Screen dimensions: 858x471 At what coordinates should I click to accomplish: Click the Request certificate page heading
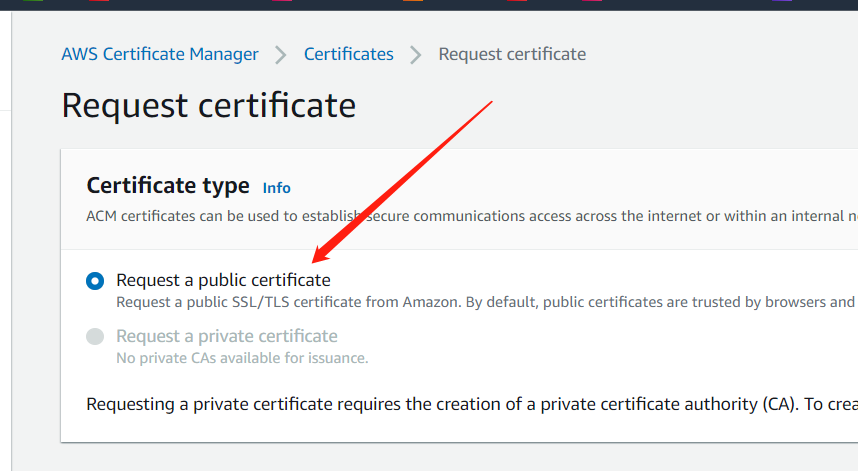(x=208, y=105)
